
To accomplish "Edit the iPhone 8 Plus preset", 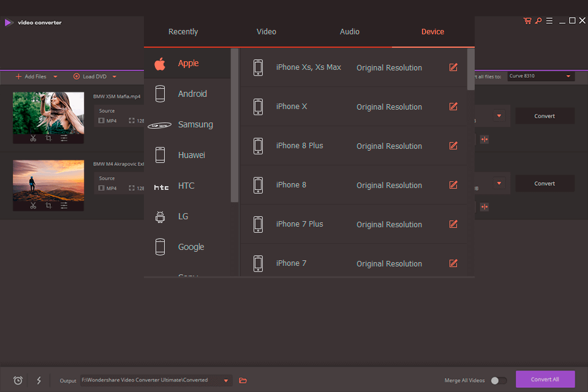I will tap(453, 146).
